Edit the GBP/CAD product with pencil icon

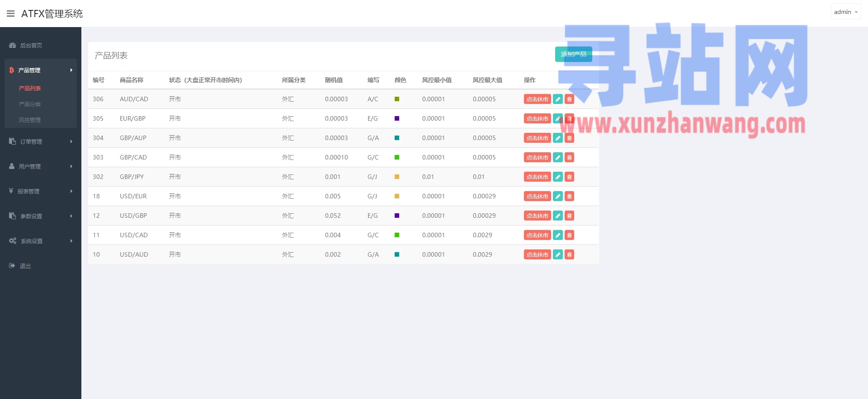[x=558, y=157]
